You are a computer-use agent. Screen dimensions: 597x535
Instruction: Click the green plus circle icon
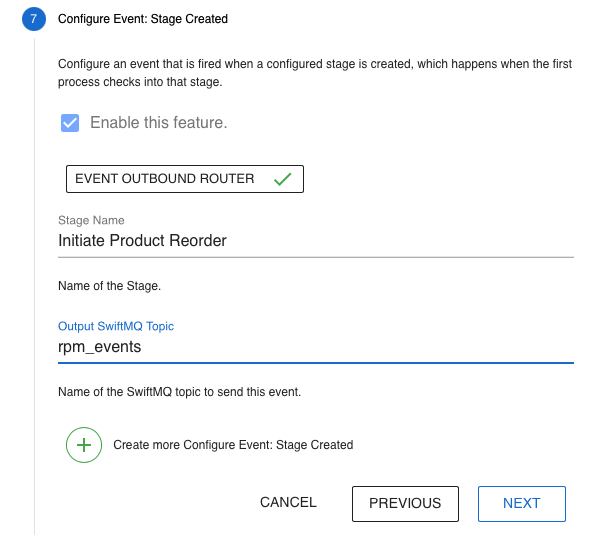tap(84, 445)
